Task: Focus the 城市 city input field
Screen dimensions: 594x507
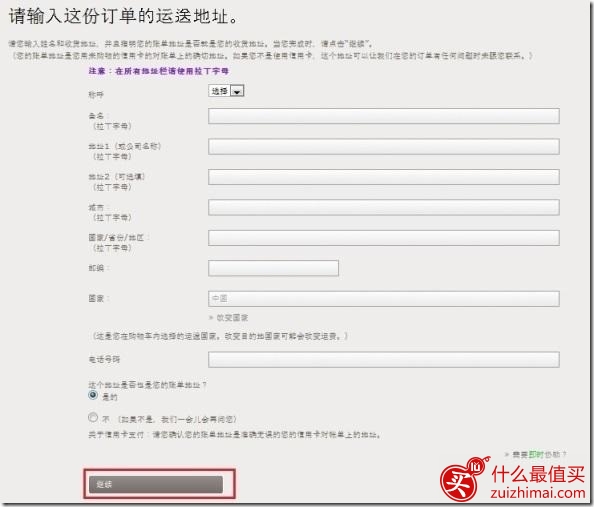Action: (x=384, y=208)
